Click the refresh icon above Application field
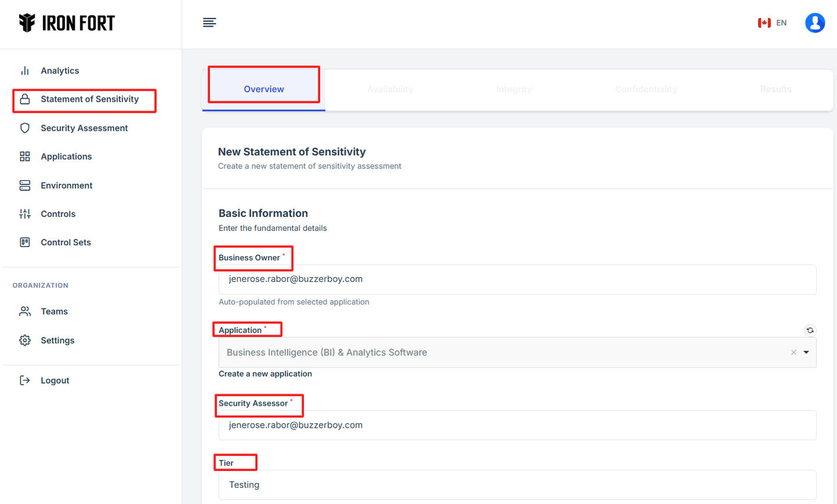This screenshot has height=504, width=837. pos(810,330)
